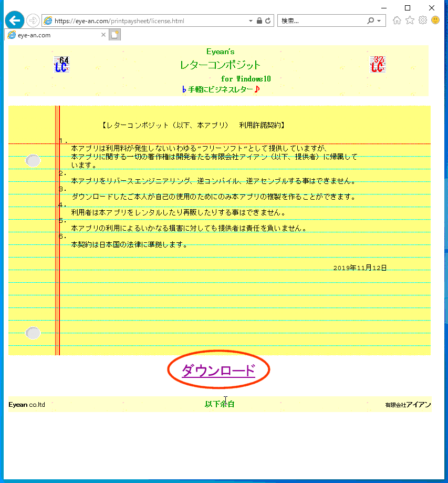Click the browser Forward arrow button
Viewport: 448px width, 483px height.
[x=33, y=20]
